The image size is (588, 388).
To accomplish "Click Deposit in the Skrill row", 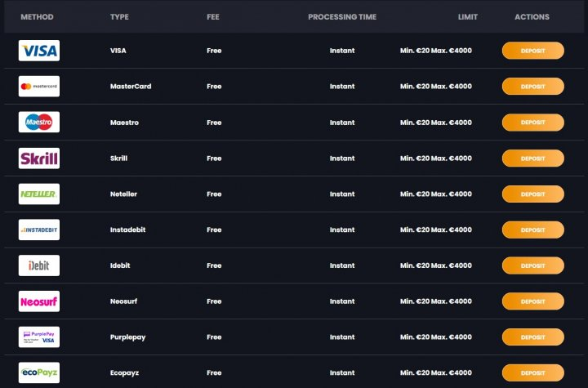I will 532,158.
